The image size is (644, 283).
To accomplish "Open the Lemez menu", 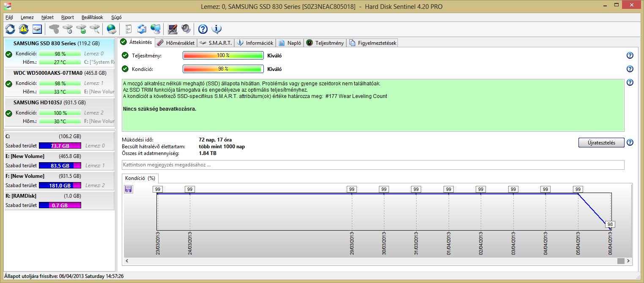I will pos(27,17).
